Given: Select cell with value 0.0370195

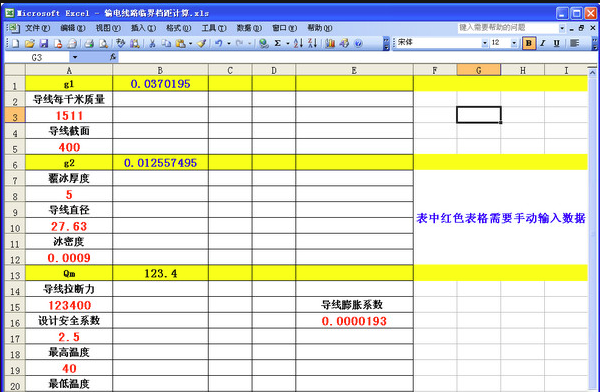Looking at the screenshot, I should tap(160, 83).
